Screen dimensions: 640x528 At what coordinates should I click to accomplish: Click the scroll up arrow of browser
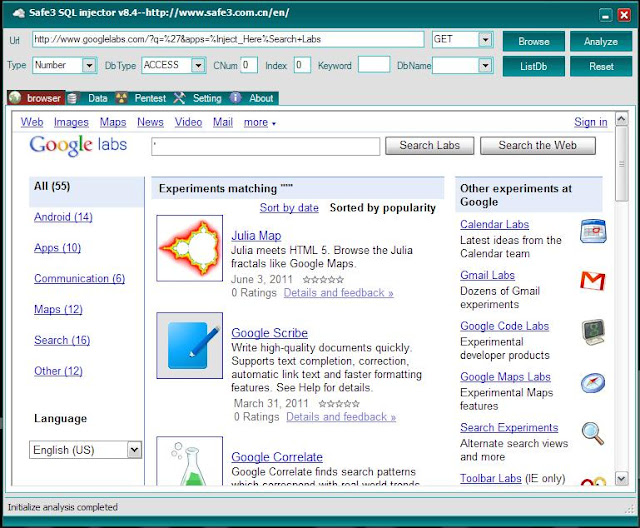(x=621, y=119)
